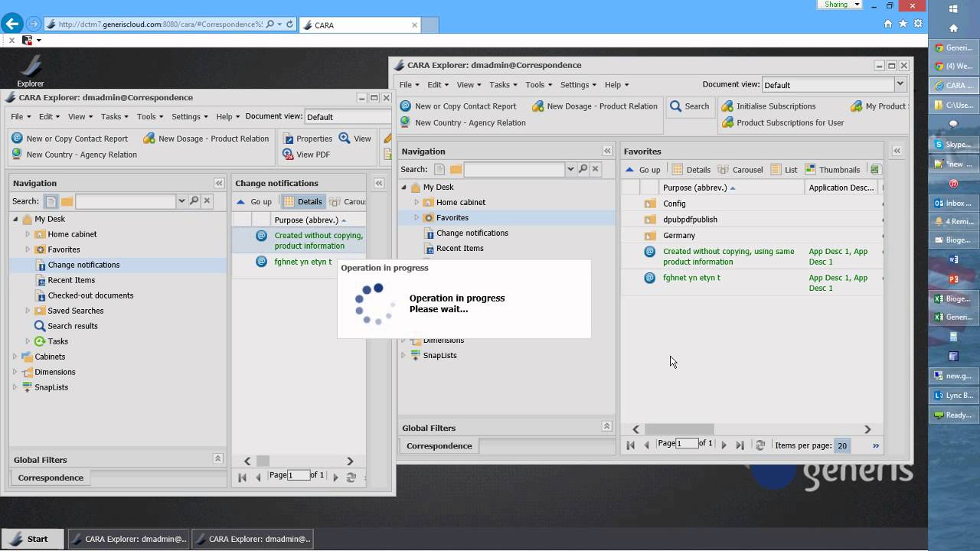Click the magnifier search icon in the back Navigation
The image size is (980, 551).
click(x=194, y=201)
